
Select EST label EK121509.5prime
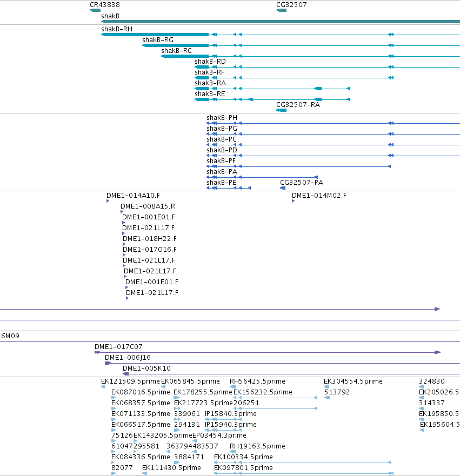click(130, 381)
